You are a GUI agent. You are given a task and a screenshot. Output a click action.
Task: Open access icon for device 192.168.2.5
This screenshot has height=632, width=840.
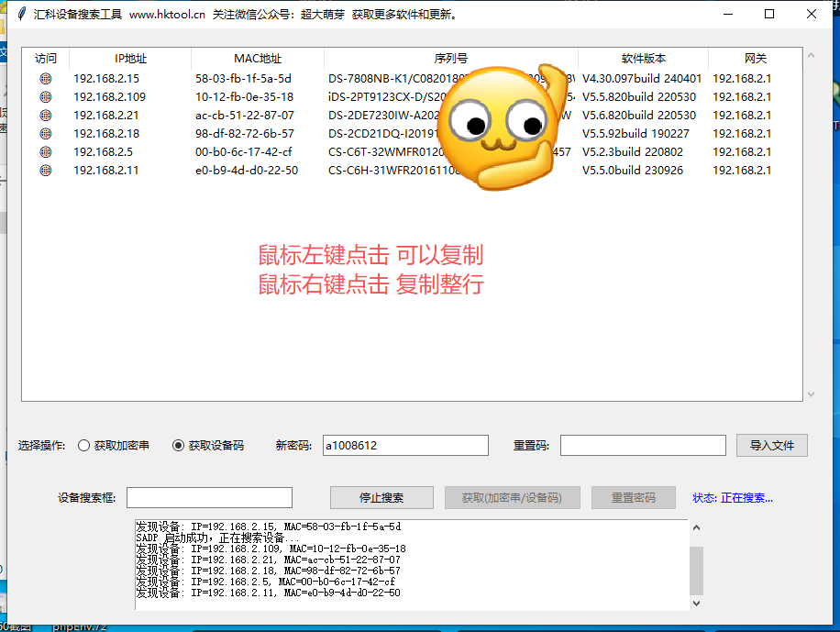pos(46,151)
